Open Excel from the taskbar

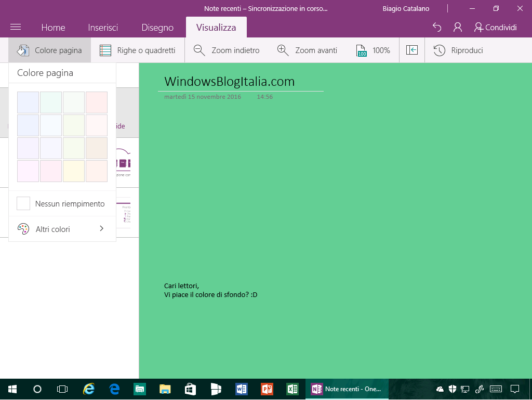(x=292, y=389)
